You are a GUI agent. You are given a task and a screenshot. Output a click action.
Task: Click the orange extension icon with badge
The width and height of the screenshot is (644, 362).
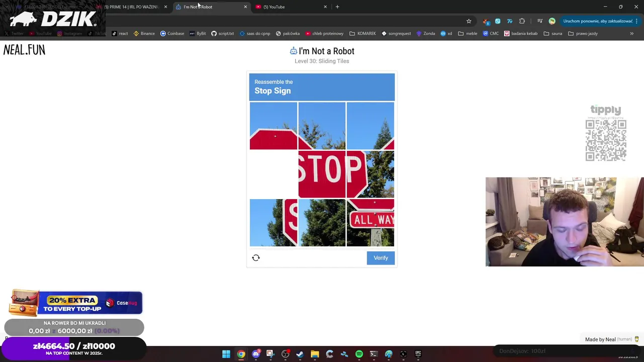[x=486, y=21]
